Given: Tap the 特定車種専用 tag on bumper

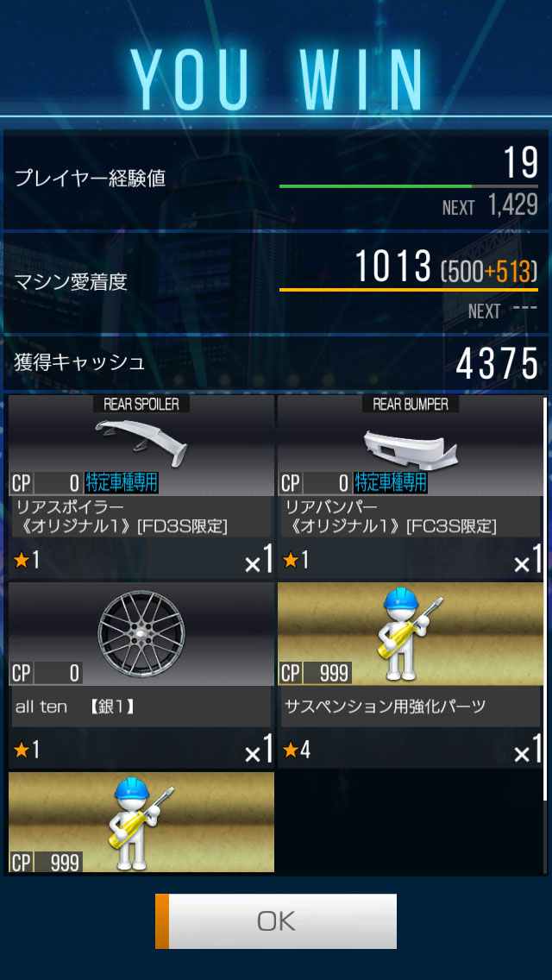Looking at the screenshot, I should tap(390, 483).
